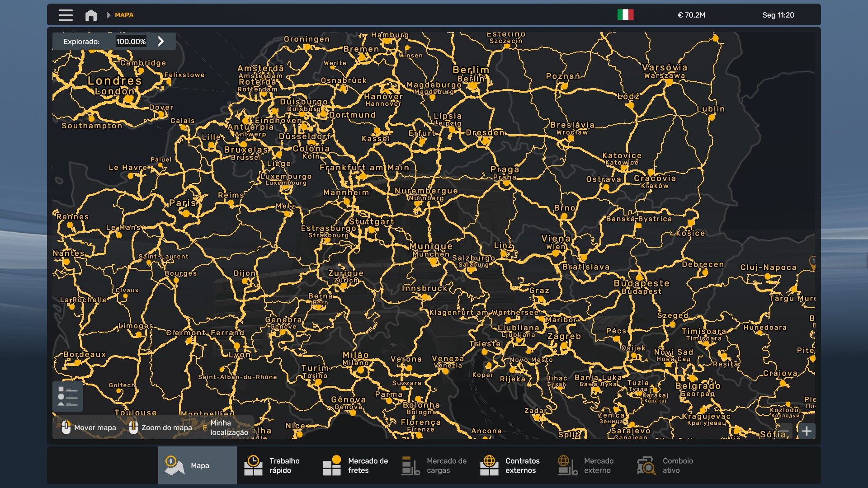
Task: Open Contratos externos
Action: 512,465
